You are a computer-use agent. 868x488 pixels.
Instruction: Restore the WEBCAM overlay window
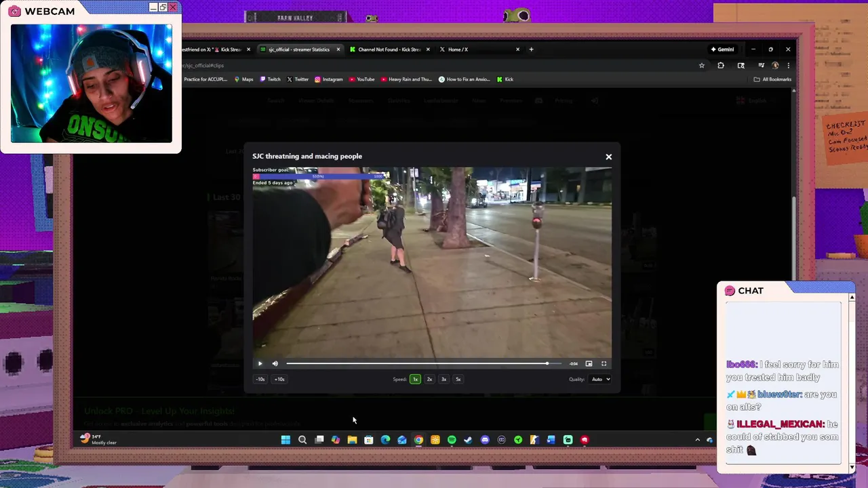coord(163,7)
